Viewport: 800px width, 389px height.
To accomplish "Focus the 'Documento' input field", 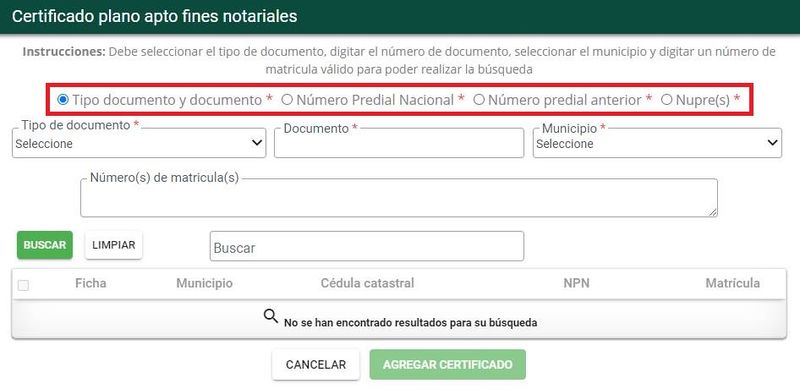I will pos(399,143).
